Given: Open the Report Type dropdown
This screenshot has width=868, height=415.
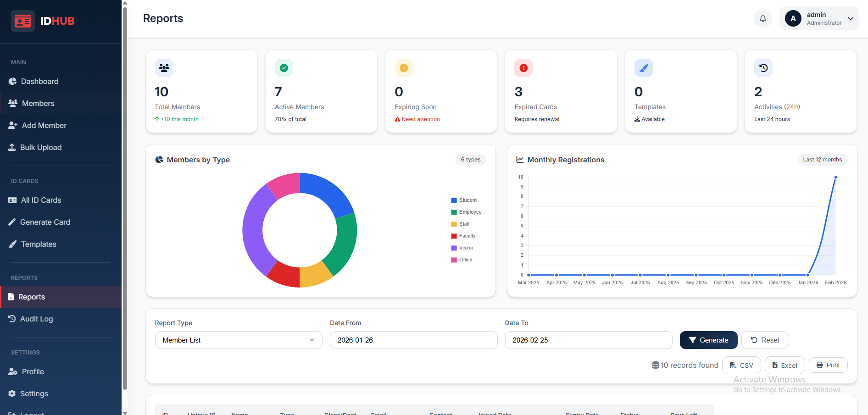Looking at the screenshot, I should point(239,340).
